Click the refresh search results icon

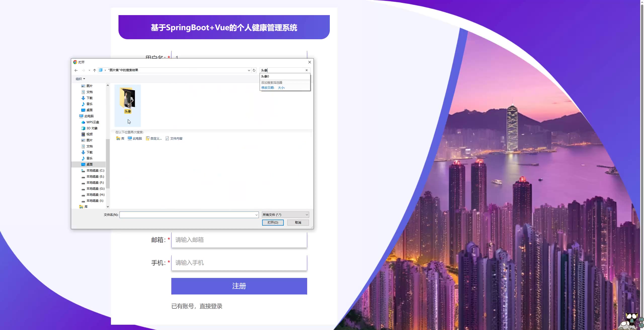[x=254, y=70]
